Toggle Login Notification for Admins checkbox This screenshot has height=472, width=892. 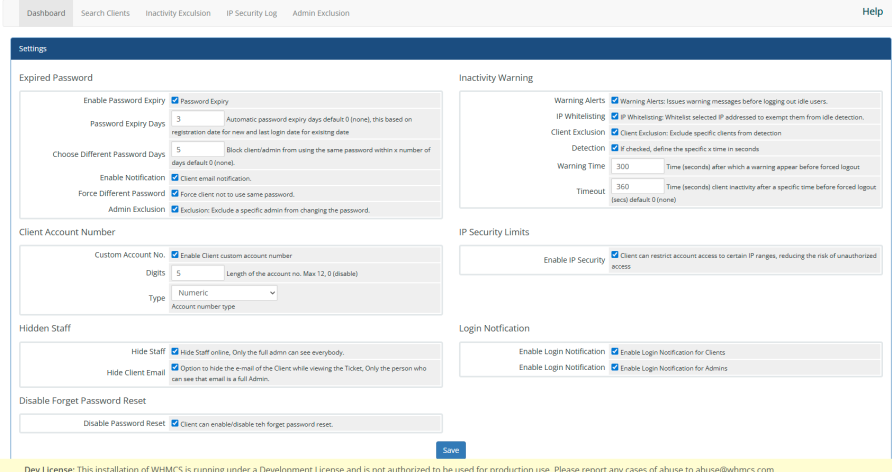click(x=615, y=367)
